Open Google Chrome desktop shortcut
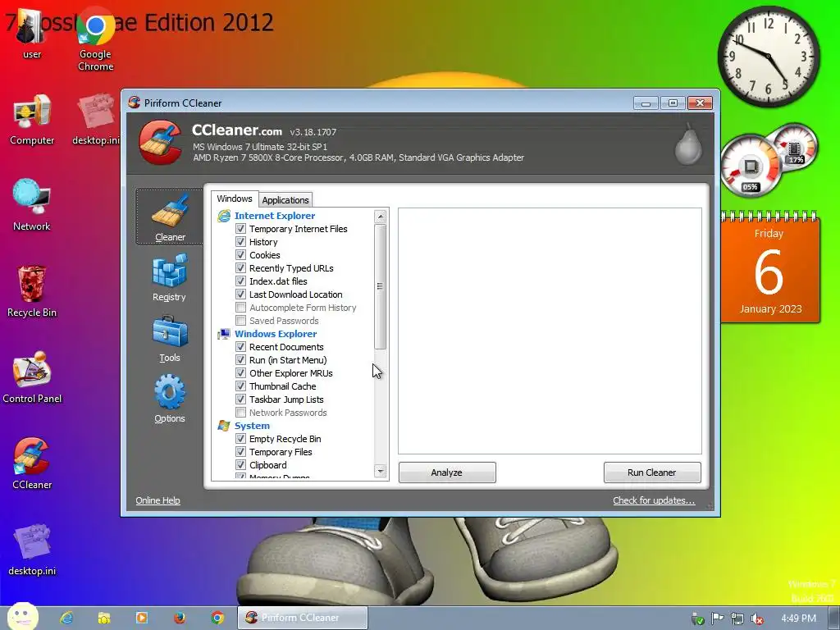Image resolution: width=840 pixels, height=630 pixels. tap(95, 39)
